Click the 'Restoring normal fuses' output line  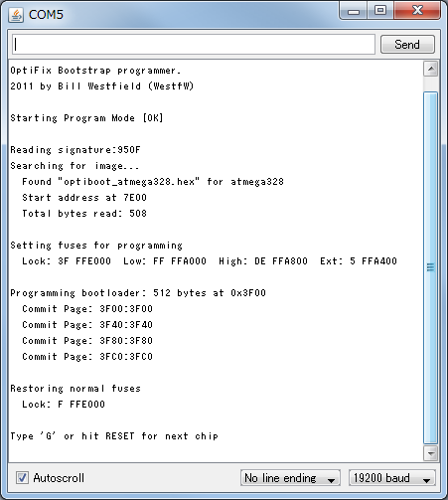[x=75, y=389]
